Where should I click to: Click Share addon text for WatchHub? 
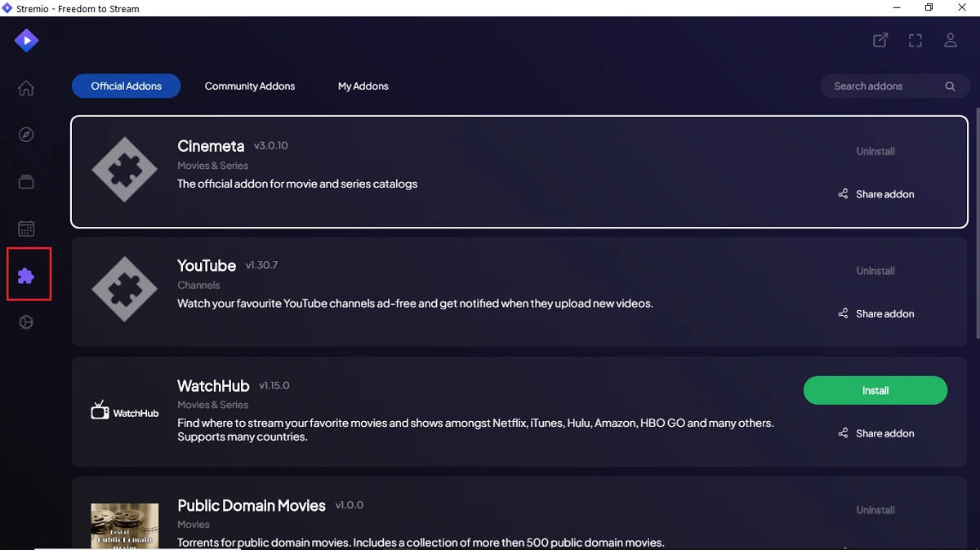coord(885,433)
